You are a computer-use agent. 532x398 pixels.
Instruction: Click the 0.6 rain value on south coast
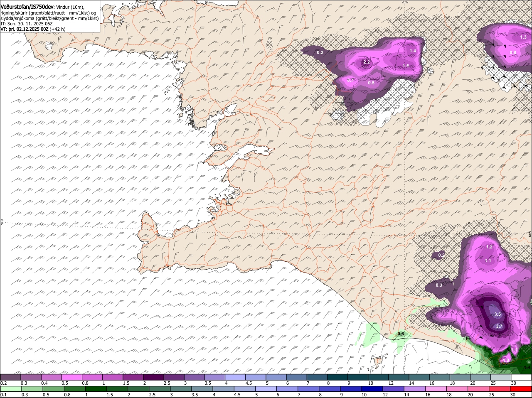[401, 334]
